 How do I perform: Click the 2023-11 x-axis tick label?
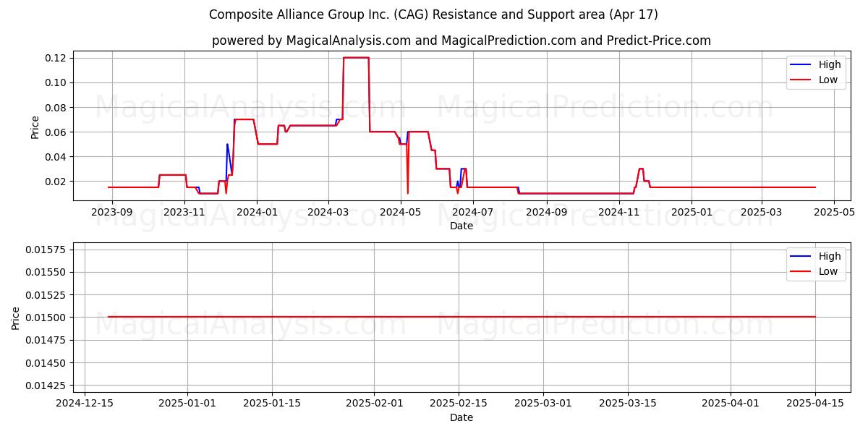pyautogui.click(x=184, y=212)
